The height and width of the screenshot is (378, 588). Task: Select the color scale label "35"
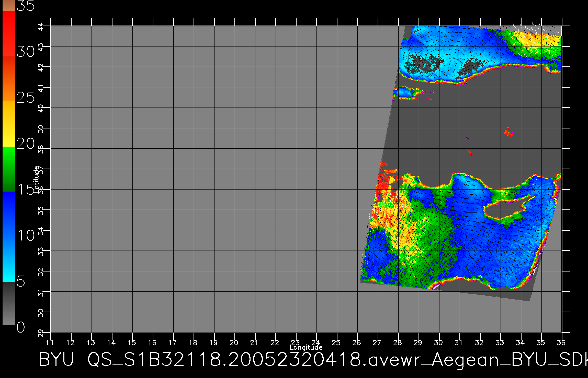click(26, 6)
